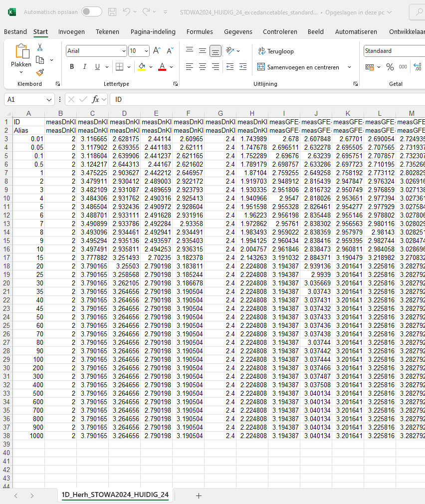Switch to the Pagina-indeling tab
The height and width of the screenshot is (504, 425).
153,31
